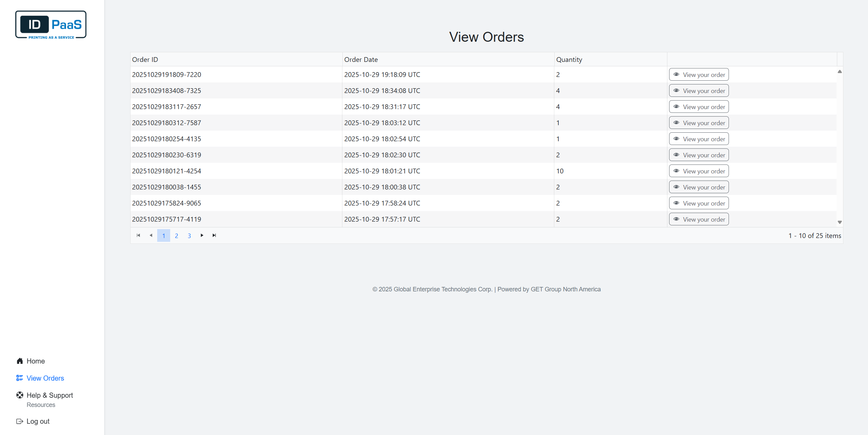Click the IDPaaS logo

click(51, 25)
